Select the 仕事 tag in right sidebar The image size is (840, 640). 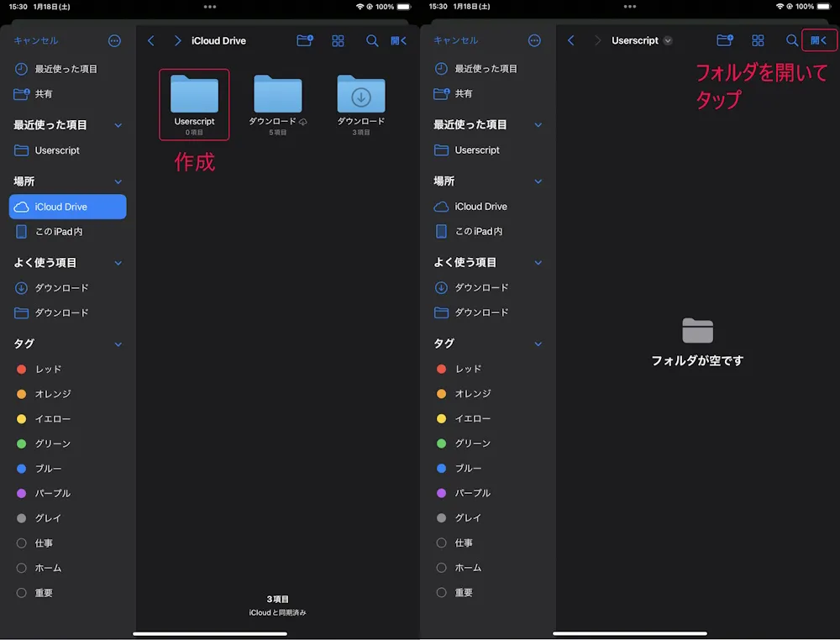pos(487,543)
